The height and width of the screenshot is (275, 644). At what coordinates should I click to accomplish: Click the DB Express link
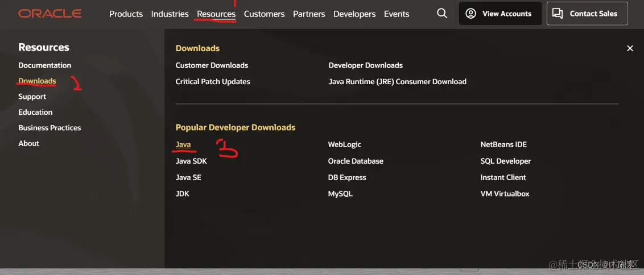tap(347, 178)
